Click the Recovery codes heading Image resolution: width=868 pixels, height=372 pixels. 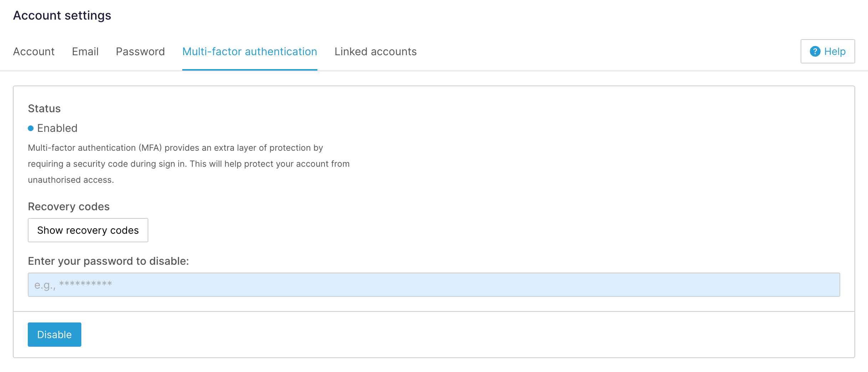coord(68,206)
